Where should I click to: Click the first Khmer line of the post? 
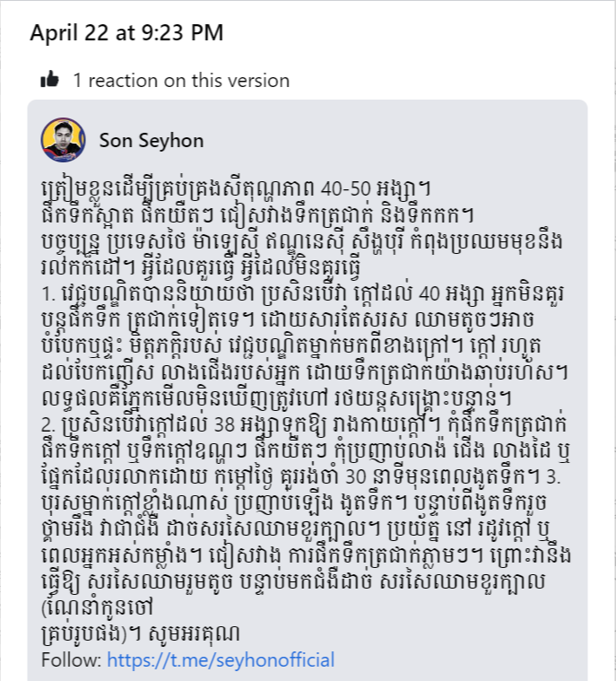236,188
